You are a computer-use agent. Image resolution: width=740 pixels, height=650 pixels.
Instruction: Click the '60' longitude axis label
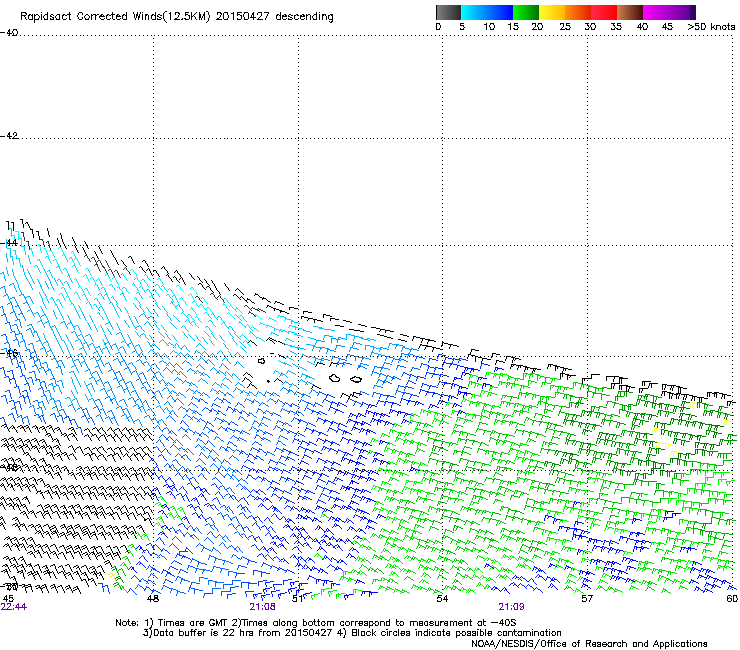pyautogui.click(x=732, y=599)
